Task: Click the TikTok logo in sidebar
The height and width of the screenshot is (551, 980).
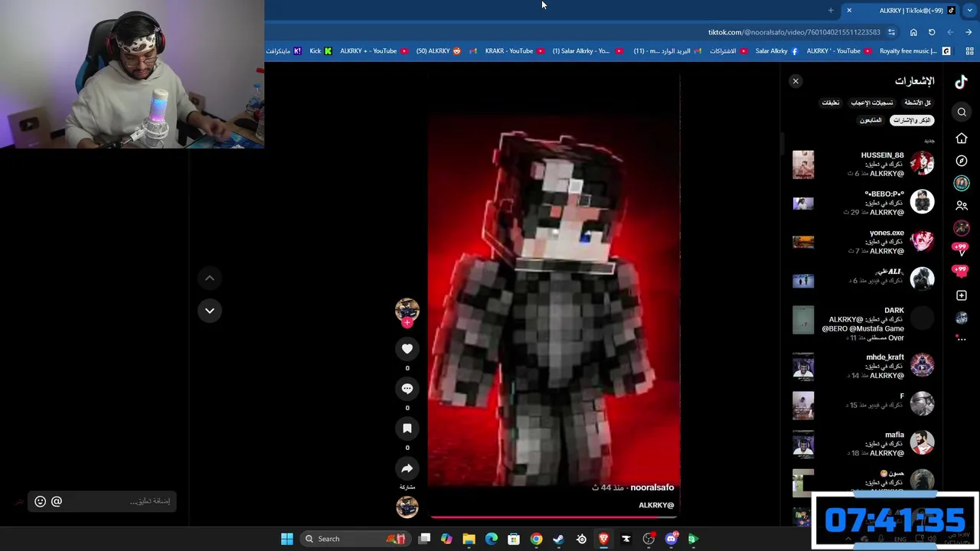Action: click(x=961, y=81)
